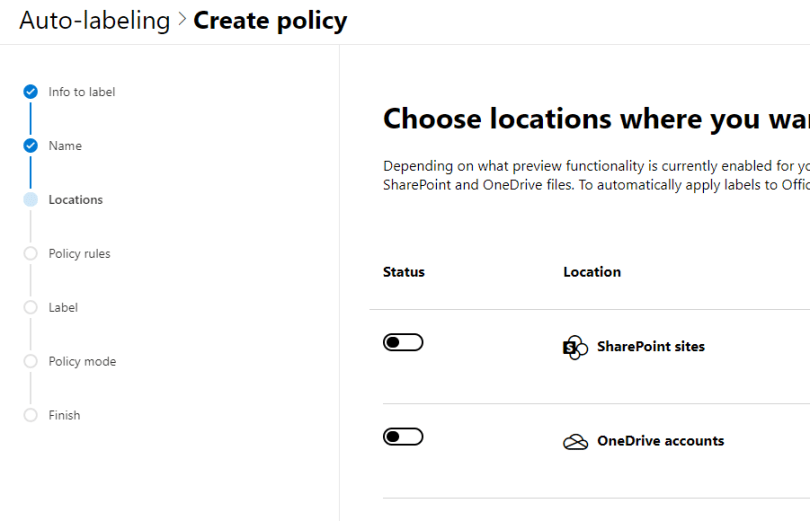Click the Status column header

point(404,272)
